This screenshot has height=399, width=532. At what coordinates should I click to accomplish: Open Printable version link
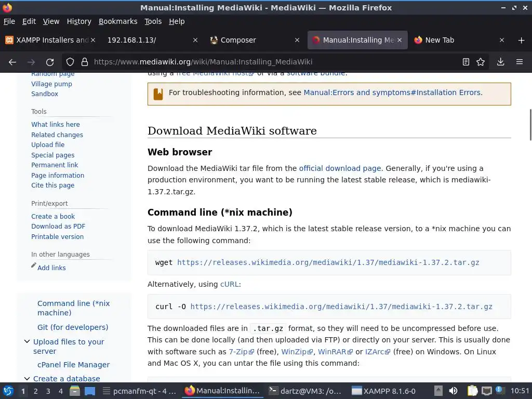(57, 237)
